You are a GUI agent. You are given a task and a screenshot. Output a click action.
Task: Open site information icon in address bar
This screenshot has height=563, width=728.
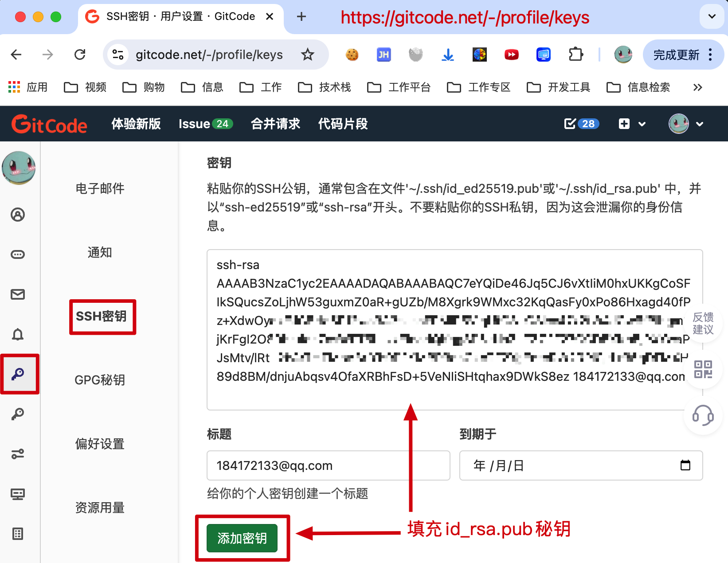[118, 55]
